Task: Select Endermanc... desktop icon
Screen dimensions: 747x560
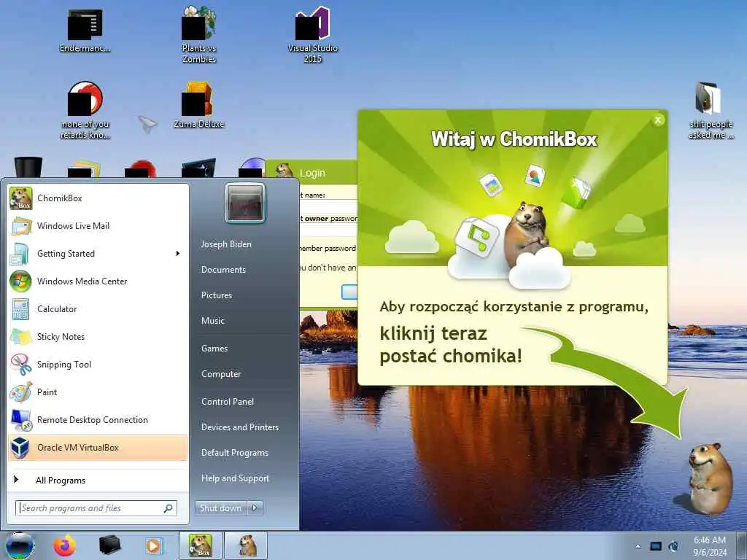Action: (85, 31)
